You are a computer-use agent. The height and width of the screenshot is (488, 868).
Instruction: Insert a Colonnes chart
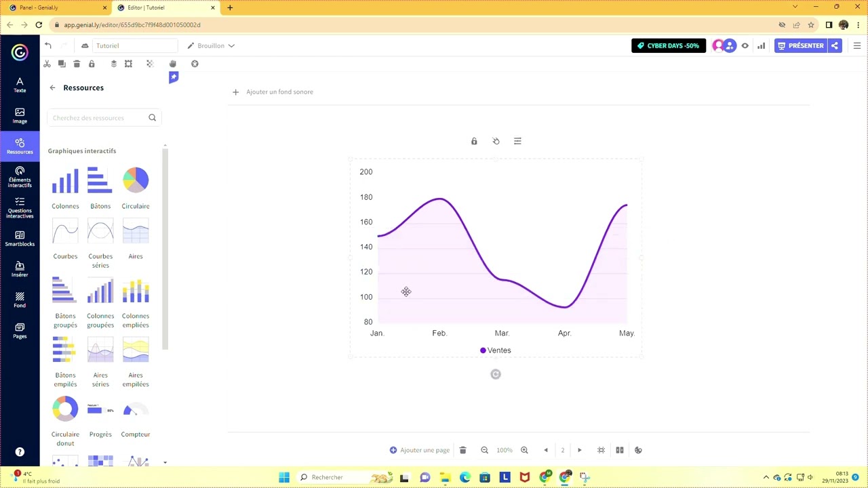point(65,188)
